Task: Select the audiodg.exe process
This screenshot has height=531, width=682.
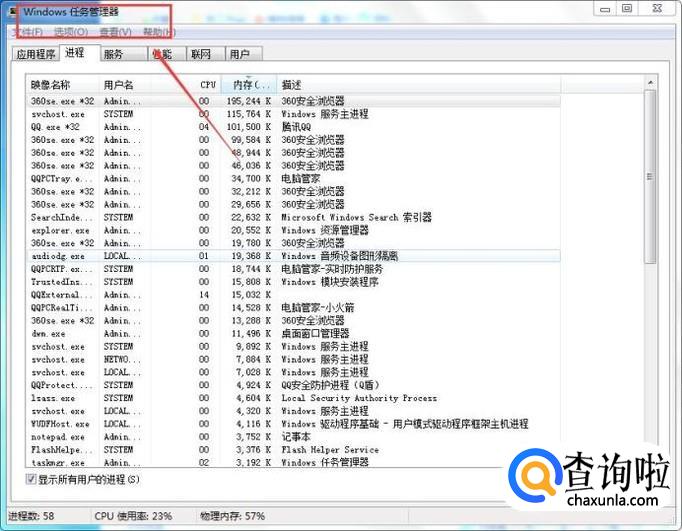Action: point(294,256)
